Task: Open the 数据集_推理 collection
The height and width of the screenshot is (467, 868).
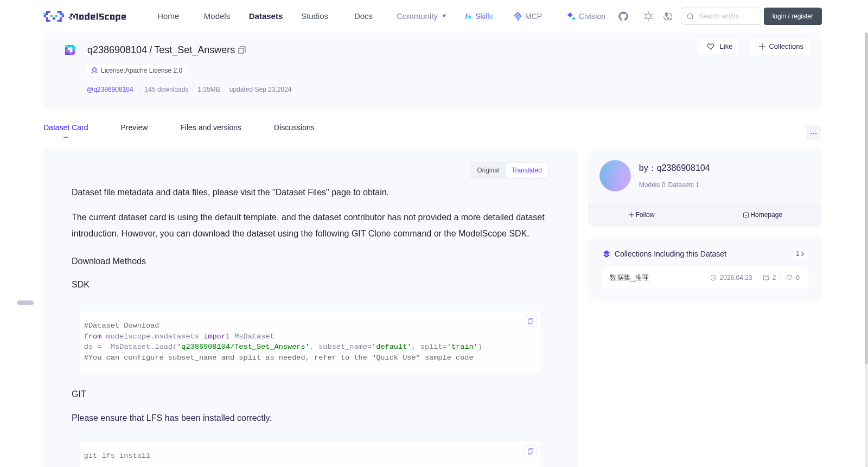Action: tap(629, 278)
